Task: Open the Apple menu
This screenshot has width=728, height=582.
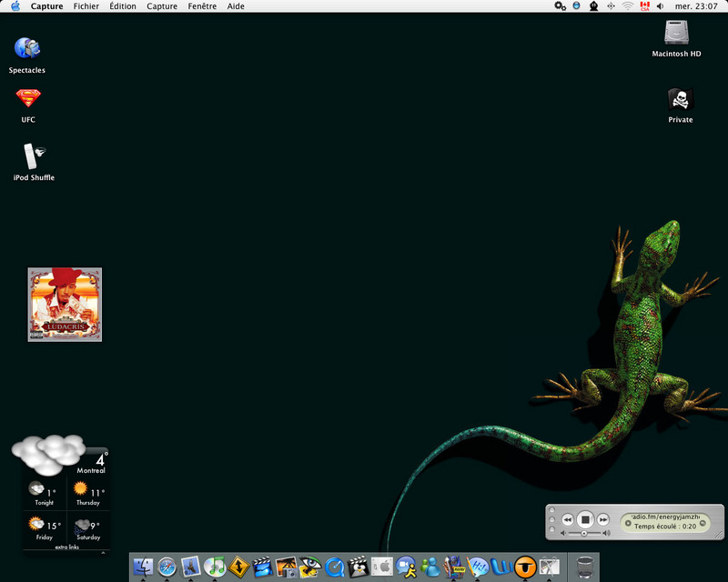Action: click(15, 6)
